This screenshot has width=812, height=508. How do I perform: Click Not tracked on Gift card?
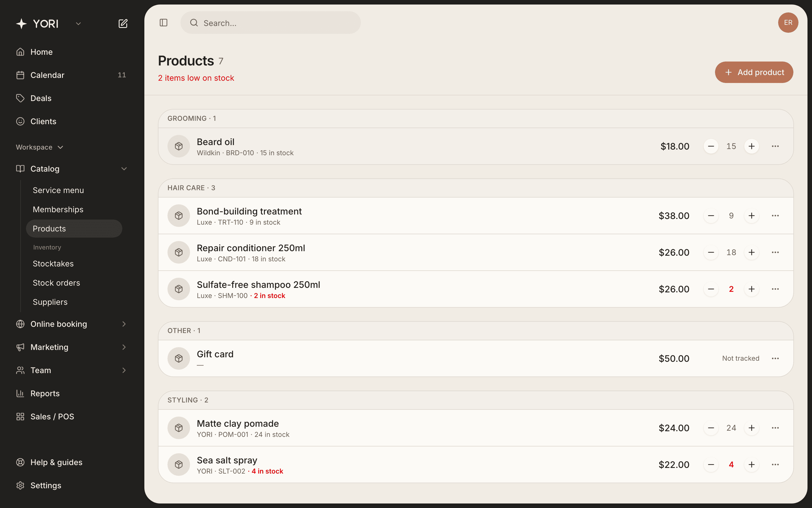pos(741,358)
